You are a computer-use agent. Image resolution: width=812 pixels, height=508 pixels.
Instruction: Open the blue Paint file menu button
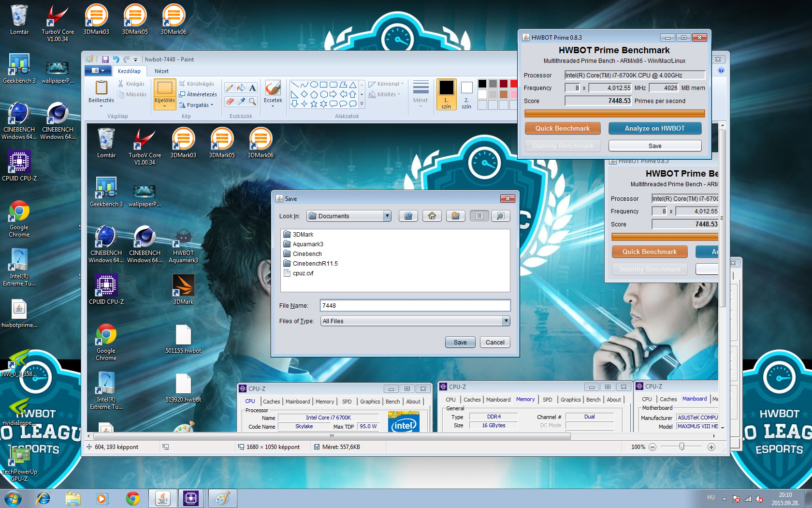[98, 71]
